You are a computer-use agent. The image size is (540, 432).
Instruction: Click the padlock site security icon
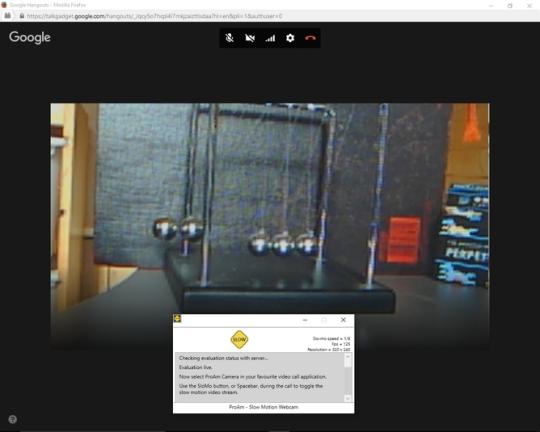coord(22,16)
